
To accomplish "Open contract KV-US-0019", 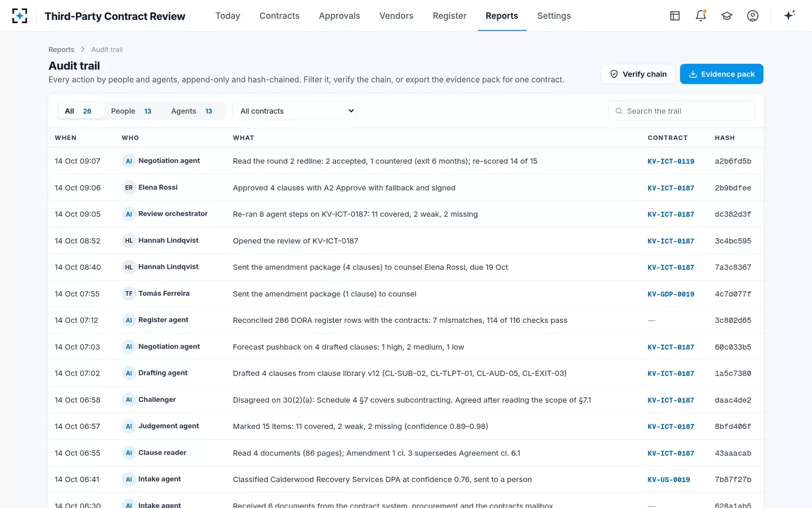I will click(x=669, y=480).
